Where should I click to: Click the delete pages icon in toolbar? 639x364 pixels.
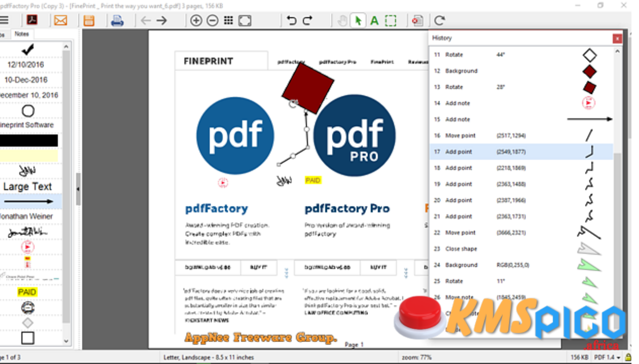[418, 20]
